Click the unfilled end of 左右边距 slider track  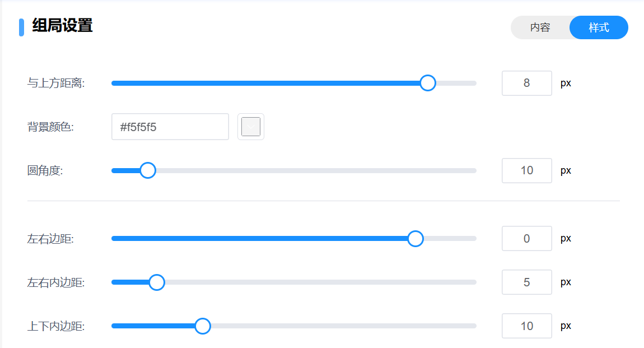[x=472, y=239]
